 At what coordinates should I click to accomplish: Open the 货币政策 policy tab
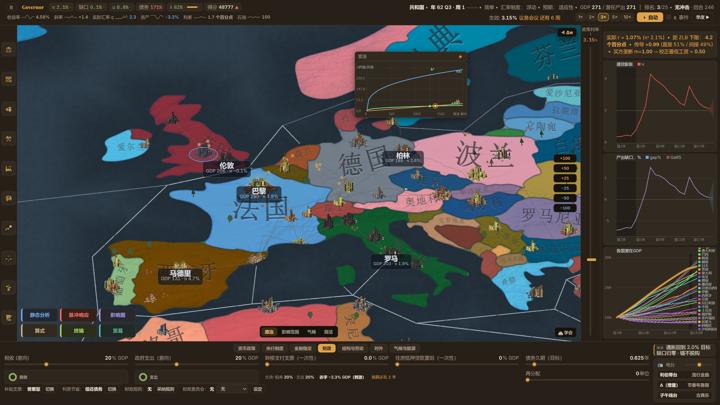247,349
